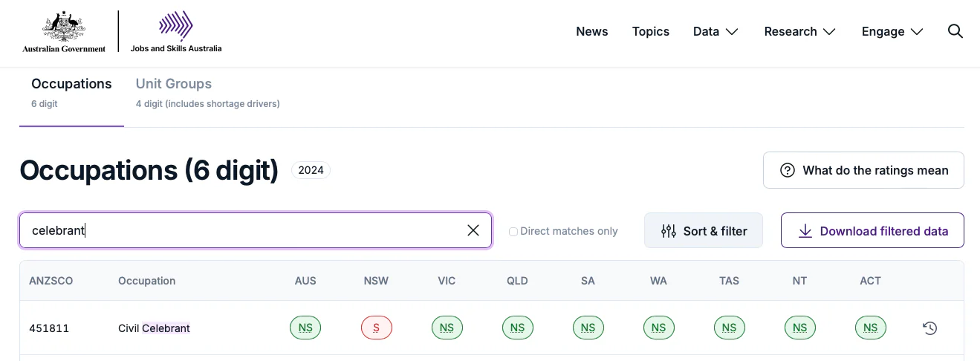Open the Sort & filter button

pyautogui.click(x=704, y=231)
